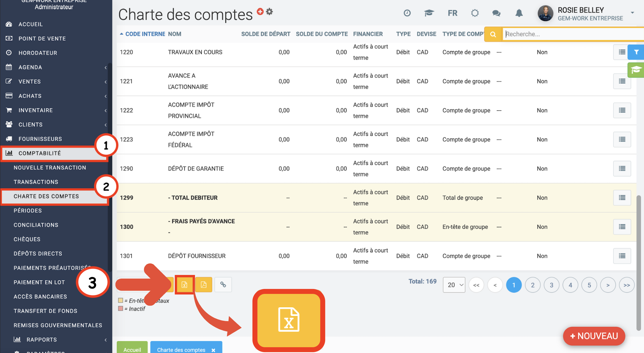Expand the Rapports submenu chevron
This screenshot has height=353, width=644.
coord(106,340)
